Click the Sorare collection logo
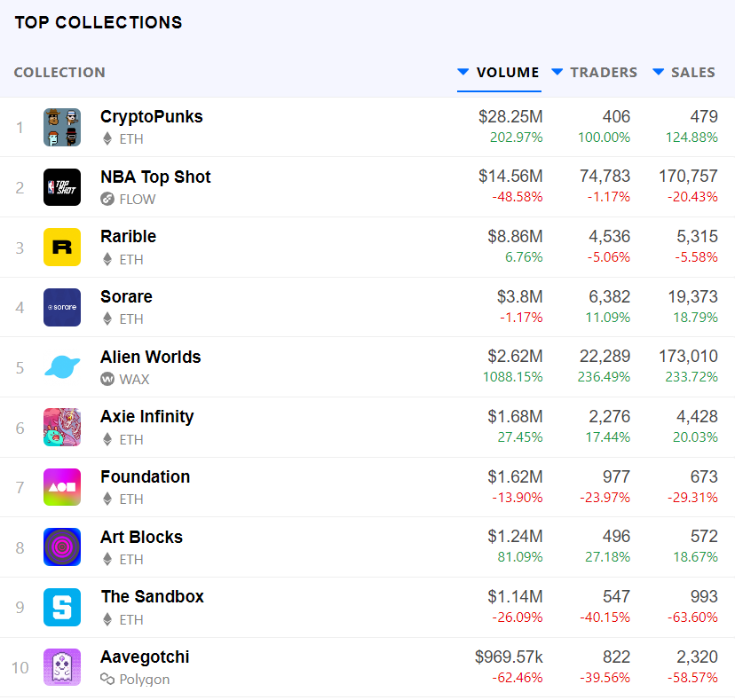 coord(62,307)
